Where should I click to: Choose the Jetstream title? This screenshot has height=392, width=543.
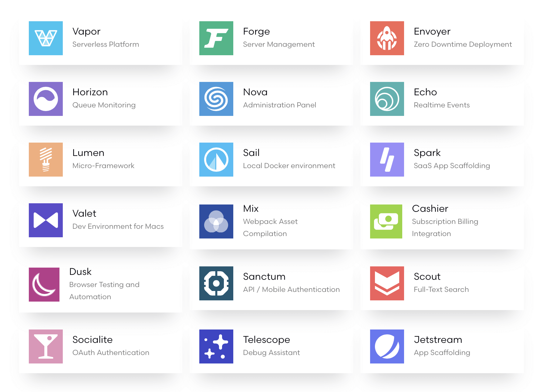coord(438,340)
